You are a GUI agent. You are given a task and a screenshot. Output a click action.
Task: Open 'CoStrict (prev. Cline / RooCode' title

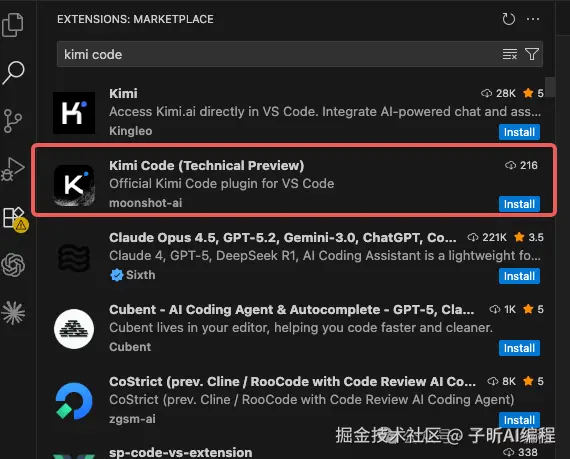(x=292, y=381)
